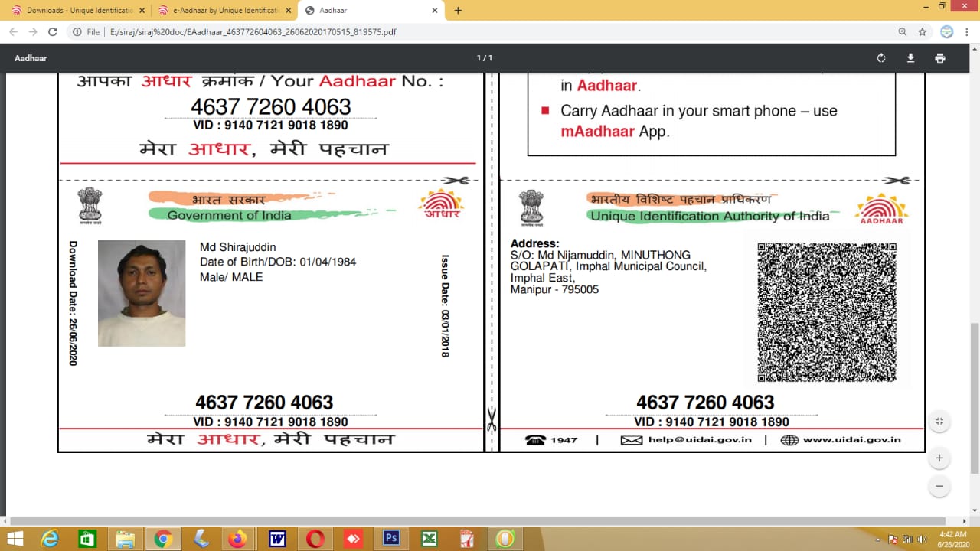Close the e-Aadhaar by Unique Identification tab
980x551 pixels.
point(288,11)
